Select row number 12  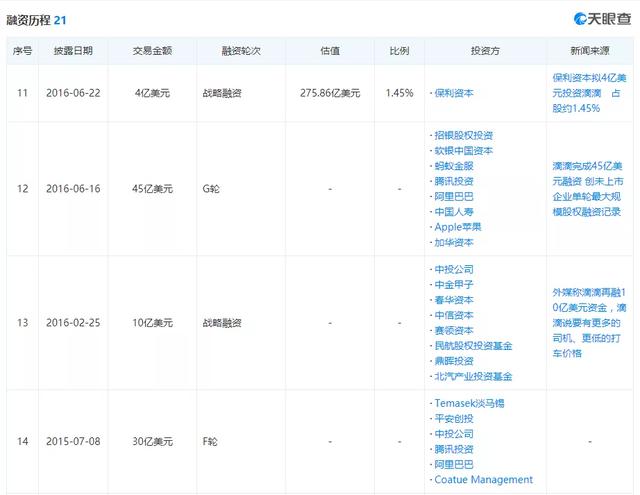22,189
